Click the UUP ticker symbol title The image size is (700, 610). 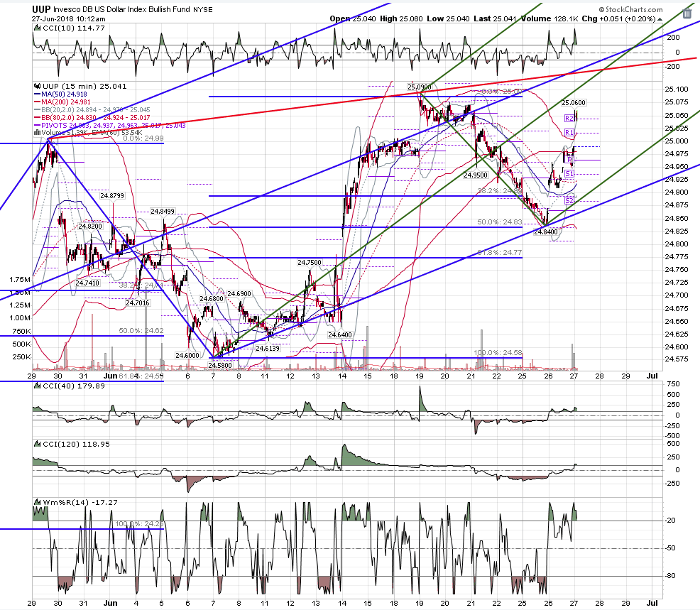[x=41, y=9]
